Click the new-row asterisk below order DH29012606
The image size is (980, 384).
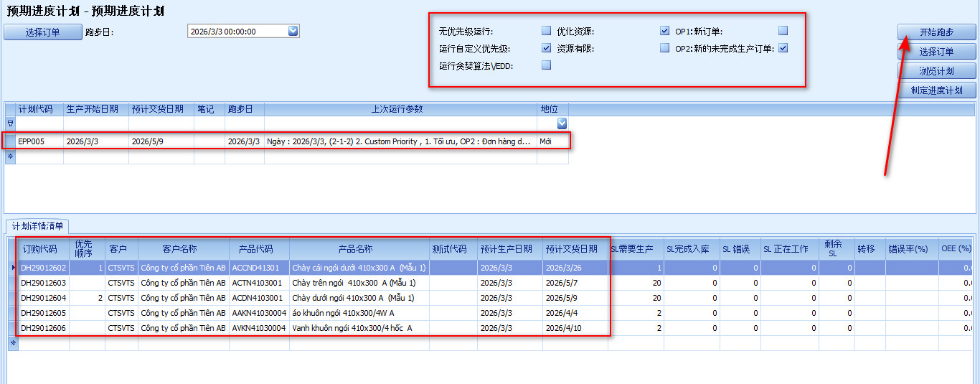(x=12, y=343)
